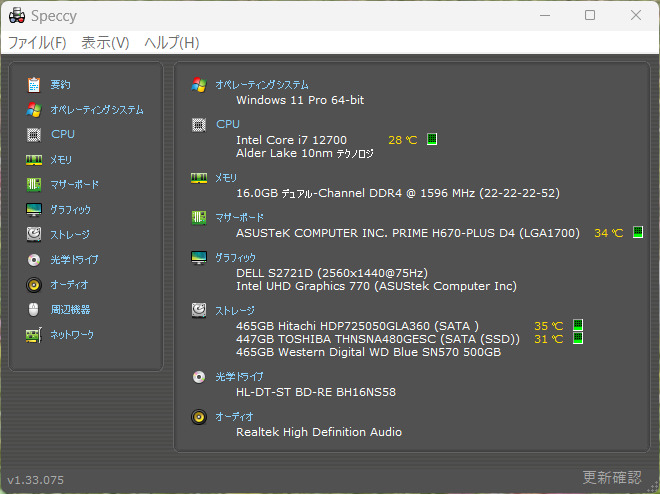660x494 pixels.
Task: Open the ヘルプ(H) menu
Action: click(172, 42)
